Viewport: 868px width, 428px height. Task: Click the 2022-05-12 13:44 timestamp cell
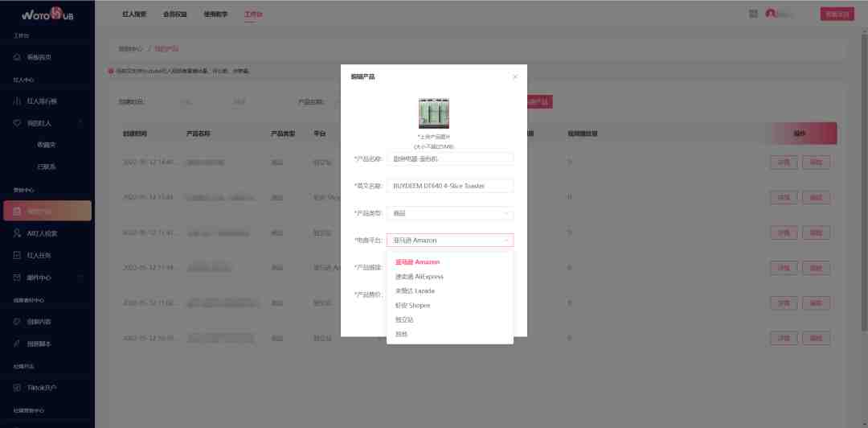coord(149,197)
